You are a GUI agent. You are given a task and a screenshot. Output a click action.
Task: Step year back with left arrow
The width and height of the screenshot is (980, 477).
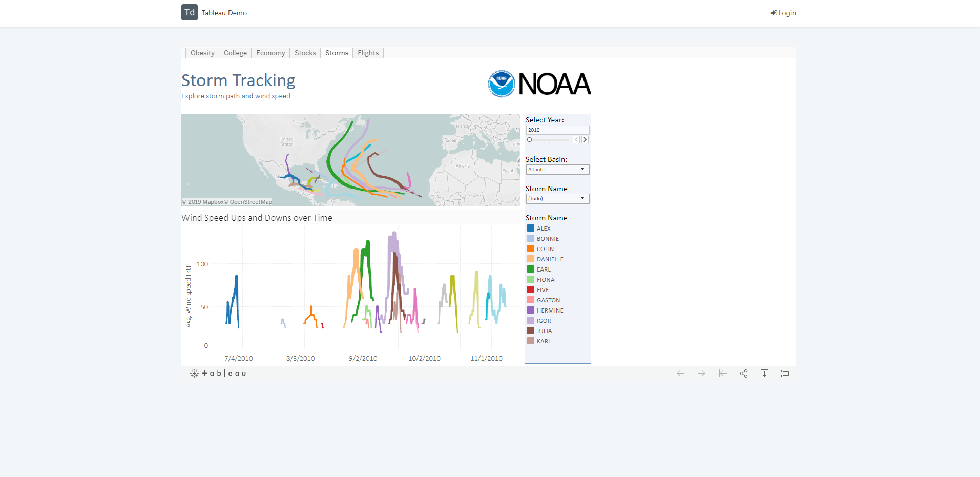tap(576, 139)
